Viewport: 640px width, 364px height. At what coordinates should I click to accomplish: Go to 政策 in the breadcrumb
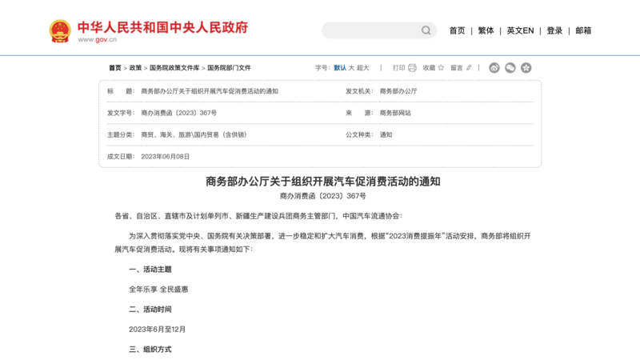pos(136,68)
